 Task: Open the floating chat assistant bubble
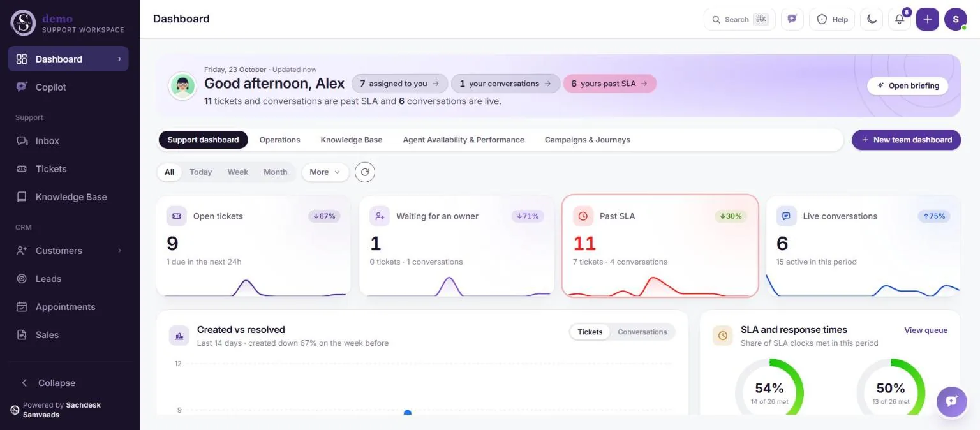952,402
